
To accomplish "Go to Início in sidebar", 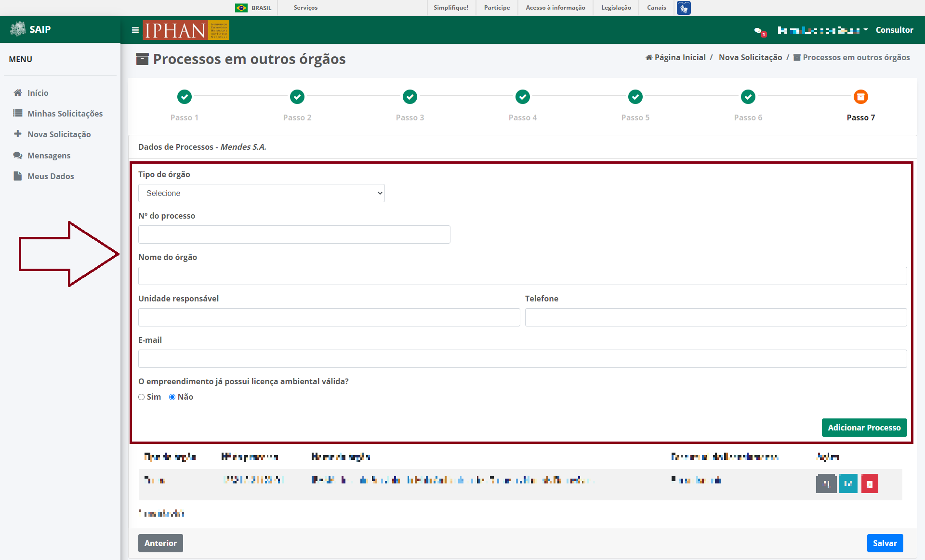I will click(31, 93).
